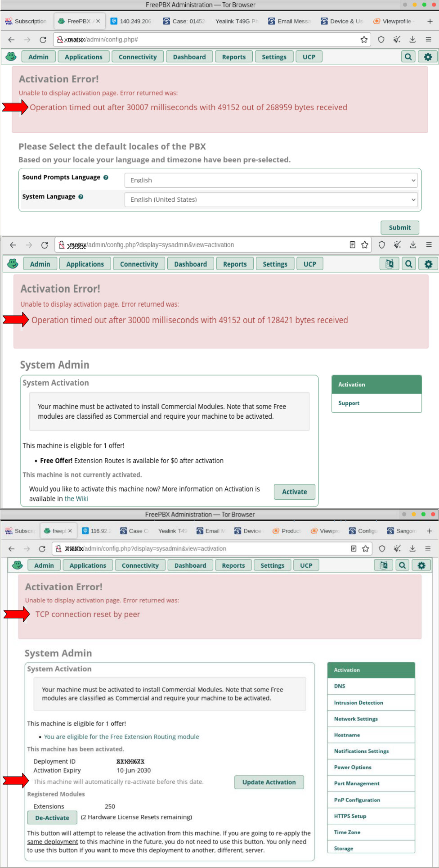439x868 pixels.
Task: Open PnP Configuration in the sidebar
Action: [x=371, y=800]
